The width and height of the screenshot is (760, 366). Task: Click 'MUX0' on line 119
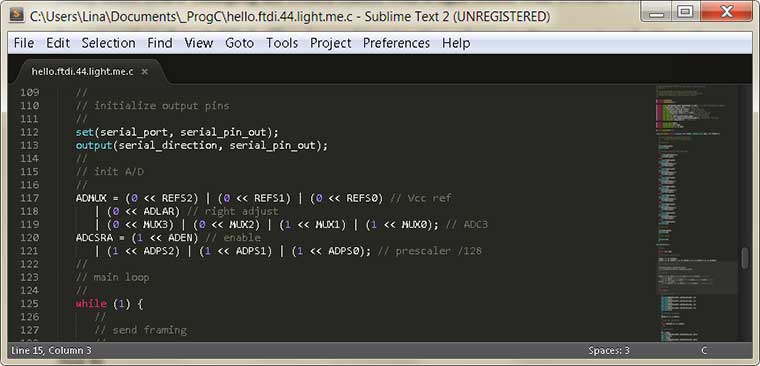(414, 224)
